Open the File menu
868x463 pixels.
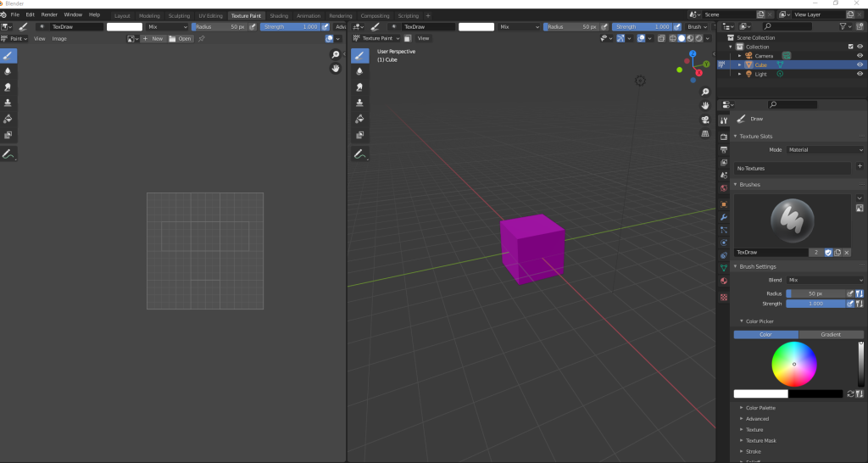point(15,14)
